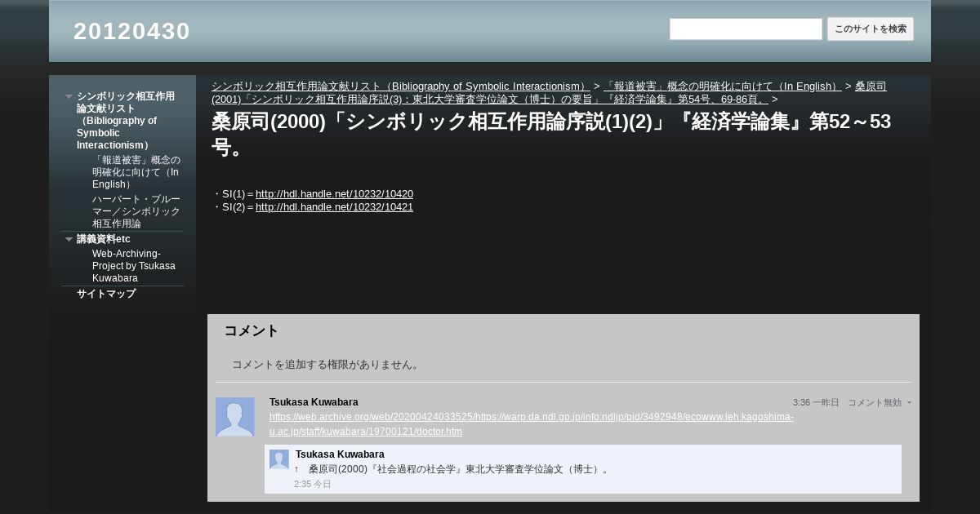Collapse the 講義資料etc sidebar section

[69, 239]
